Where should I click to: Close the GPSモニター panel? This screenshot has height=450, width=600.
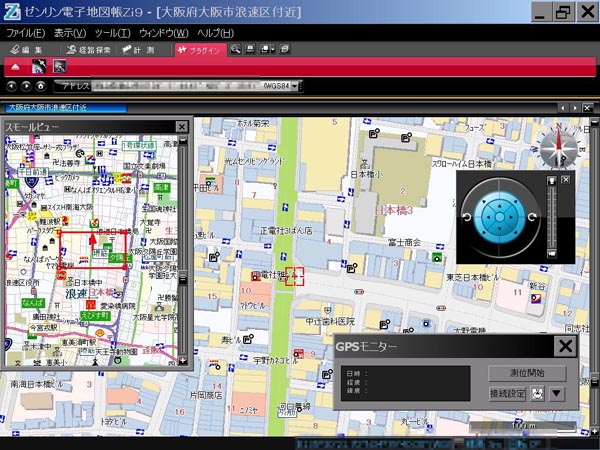click(565, 346)
